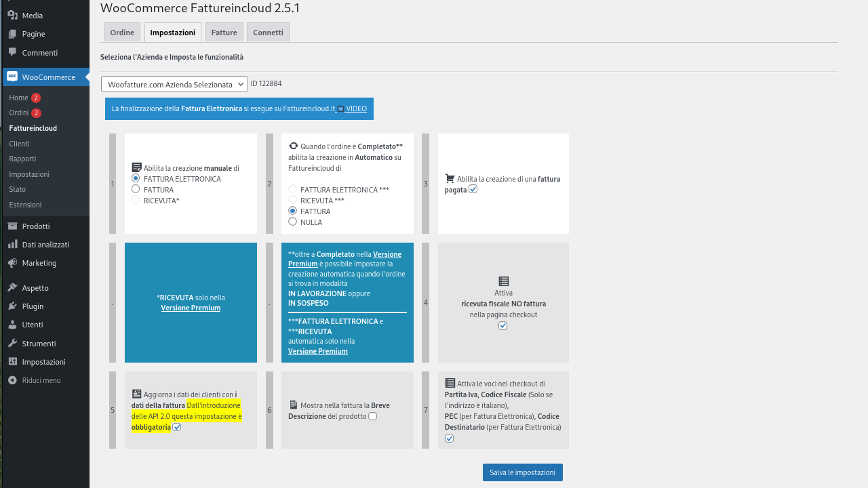Click the WooCommerce logo icon
This screenshot has width=868, height=488.
click(12, 77)
